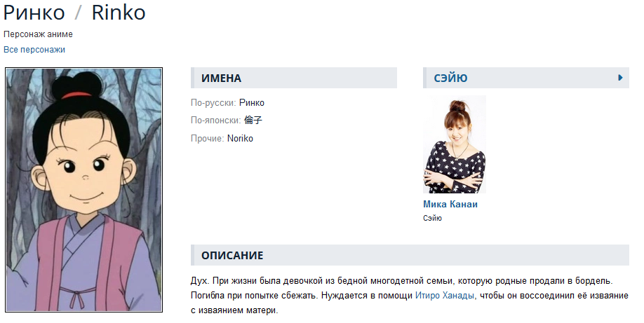Click the 'По-русски:' label
This screenshot has width=644, height=323.
(213, 102)
